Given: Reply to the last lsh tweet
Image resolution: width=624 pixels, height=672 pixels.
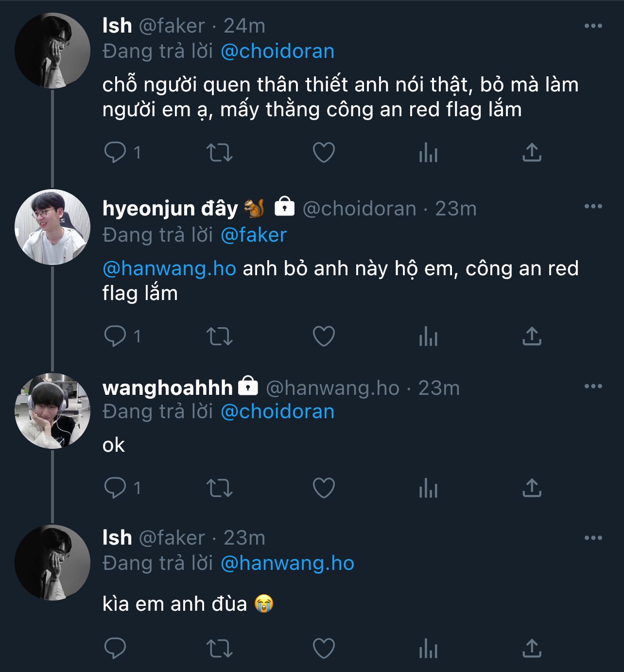Looking at the screenshot, I should [x=115, y=648].
